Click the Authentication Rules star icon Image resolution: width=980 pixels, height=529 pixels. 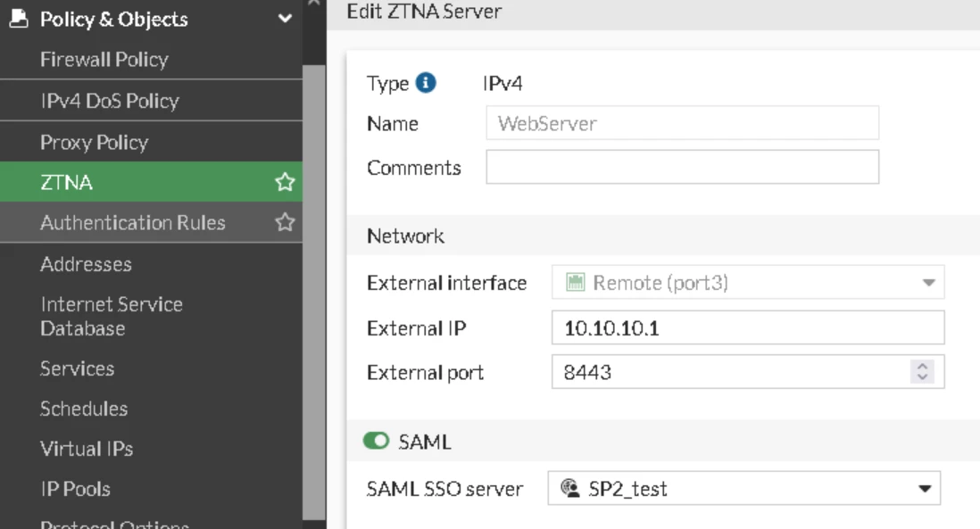285,222
